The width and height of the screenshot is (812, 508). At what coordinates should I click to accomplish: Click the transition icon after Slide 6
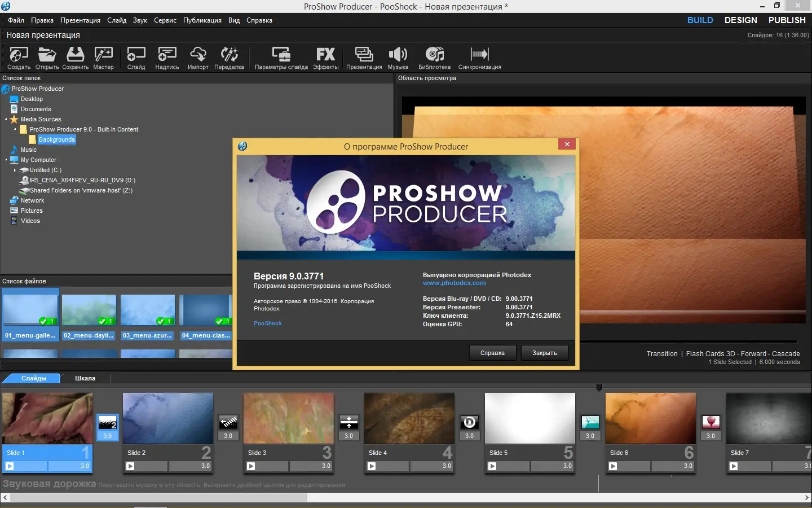[x=710, y=422]
